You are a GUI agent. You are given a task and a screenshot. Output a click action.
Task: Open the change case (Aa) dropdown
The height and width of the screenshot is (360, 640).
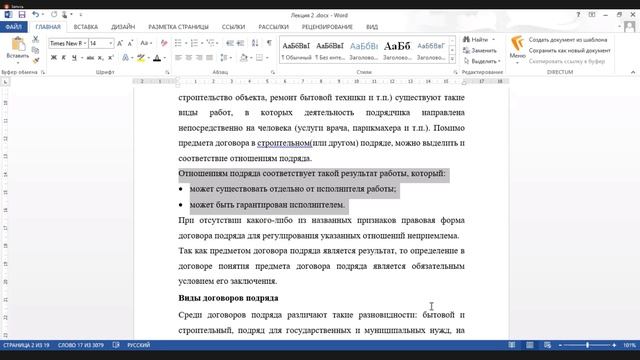pos(146,43)
